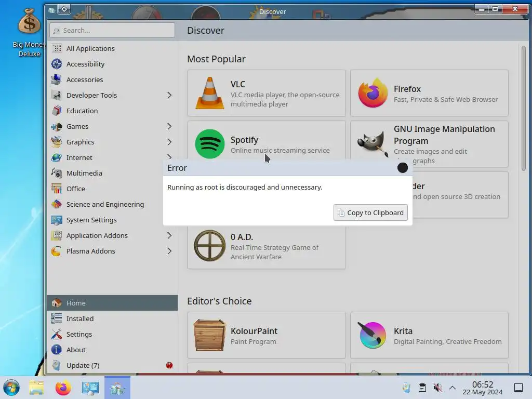532x399 pixels.
Task: Click the Multimedia speaker icon
Action: (56, 174)
